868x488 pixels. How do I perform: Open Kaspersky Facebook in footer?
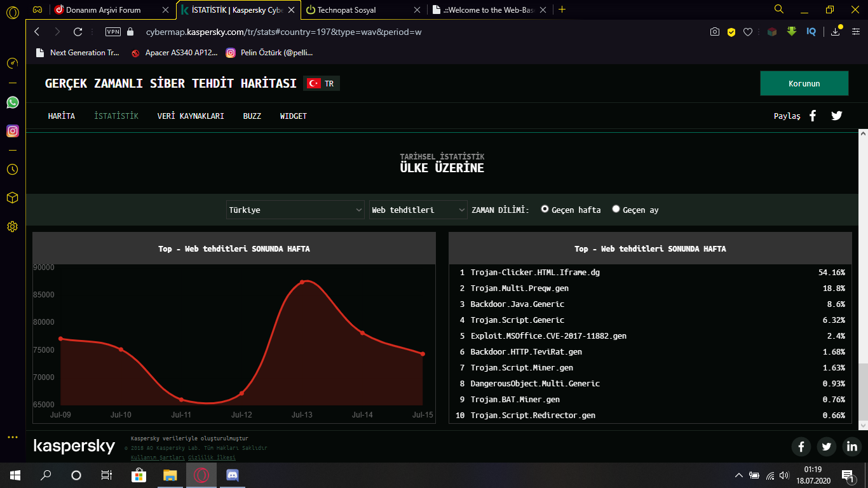coord(801,447)
